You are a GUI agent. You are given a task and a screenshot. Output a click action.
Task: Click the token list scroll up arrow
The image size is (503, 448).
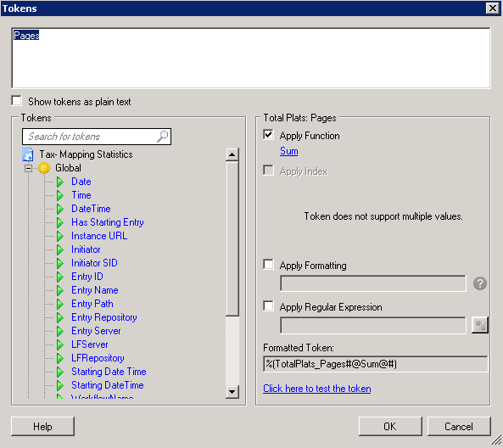(x=232, y=154)
